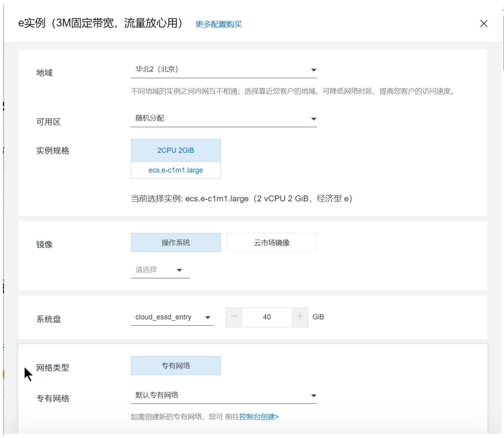Select the 操作系统 image tab
Viewport: 504px width, 438px height.
(x=176, y=242)
